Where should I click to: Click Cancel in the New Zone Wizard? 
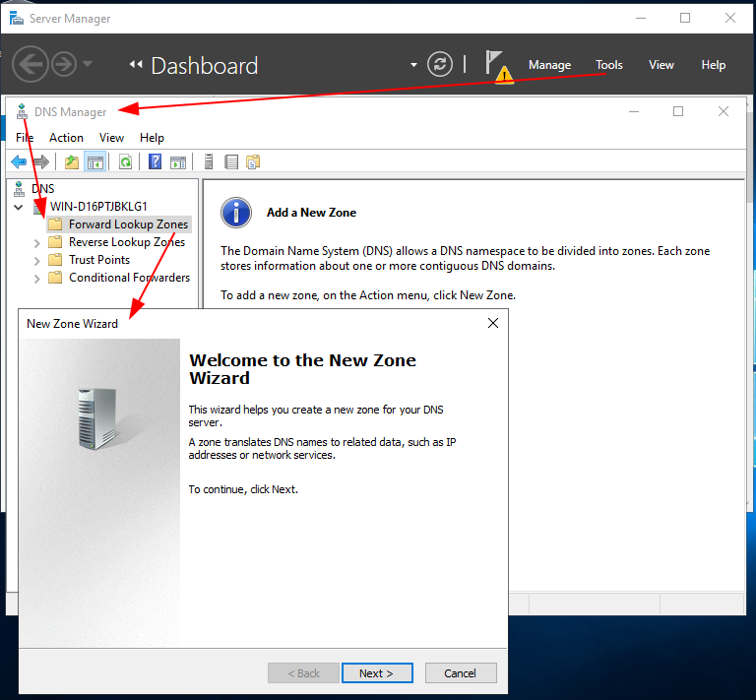461,673
